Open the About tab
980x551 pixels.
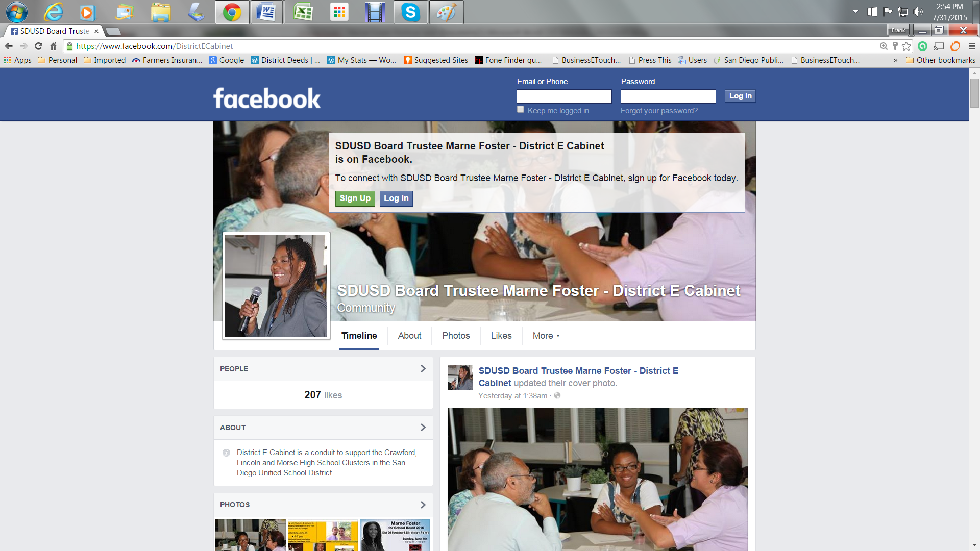click(409, 336)
